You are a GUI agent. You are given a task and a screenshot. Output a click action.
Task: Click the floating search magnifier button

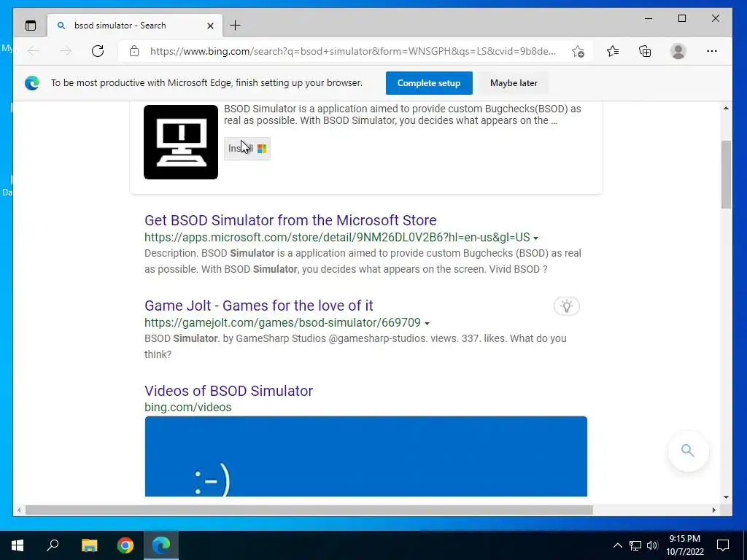click(688, 451)
